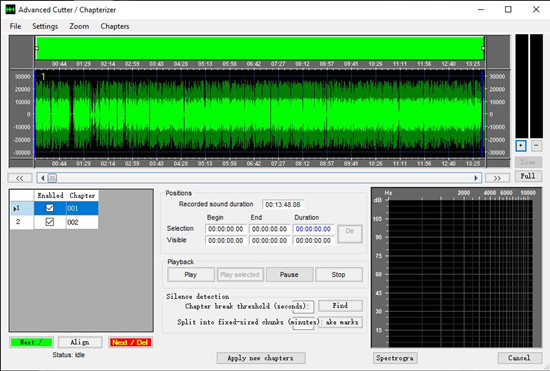Viewport: 550px width, 371px height.
Task: Click the Visible Begin time field
Action: (x=226, y=241)
